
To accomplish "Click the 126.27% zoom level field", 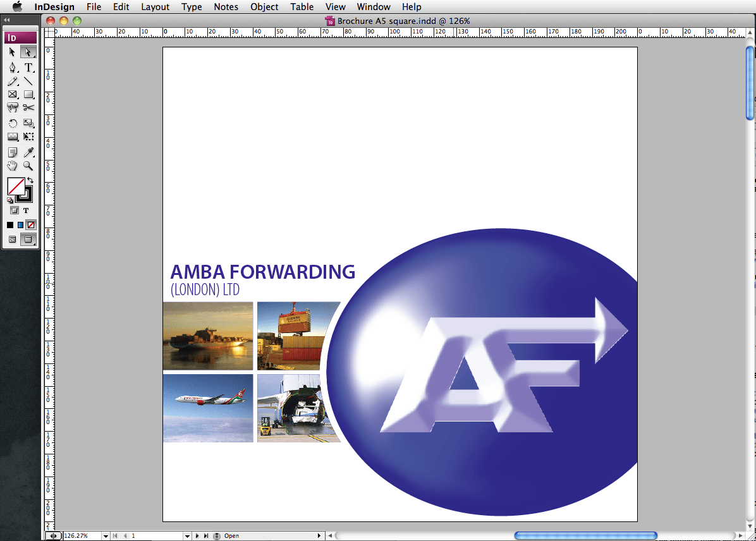I will point(82,536).
